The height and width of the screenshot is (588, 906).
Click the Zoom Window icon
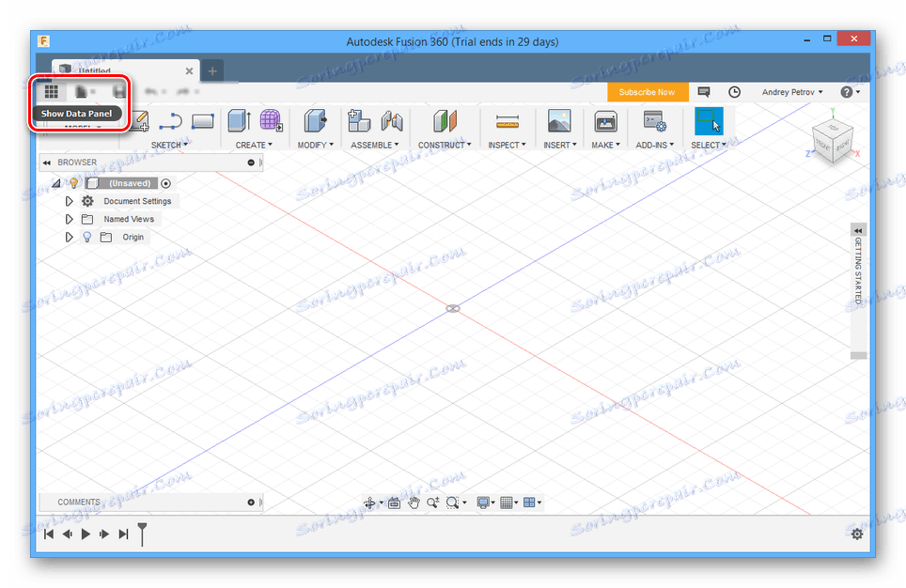click(x=452, y=503)
